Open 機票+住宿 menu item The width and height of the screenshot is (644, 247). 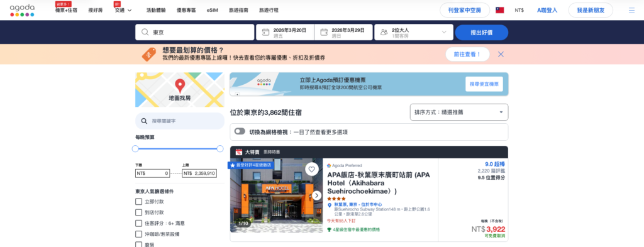[x=66, y=10]
